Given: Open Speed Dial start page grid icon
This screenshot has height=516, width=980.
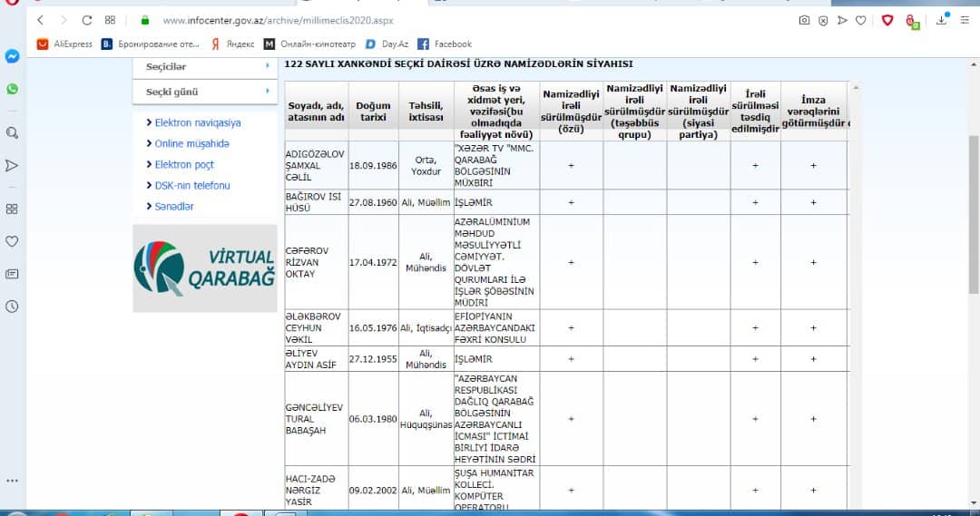Looking at the screenshot, I should (x=110, y=20).
